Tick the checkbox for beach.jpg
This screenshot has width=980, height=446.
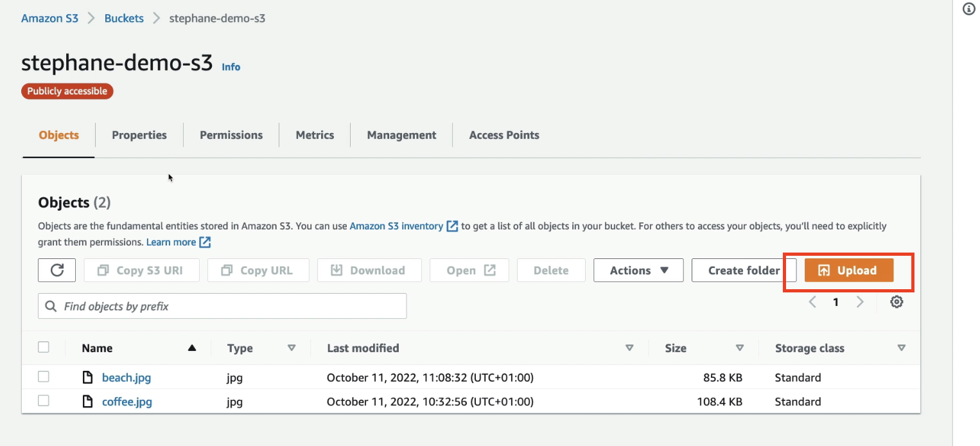click(44, 377)
